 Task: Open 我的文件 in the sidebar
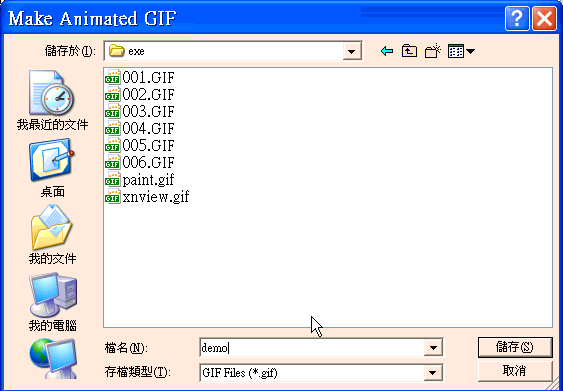(x=52, y=234)
